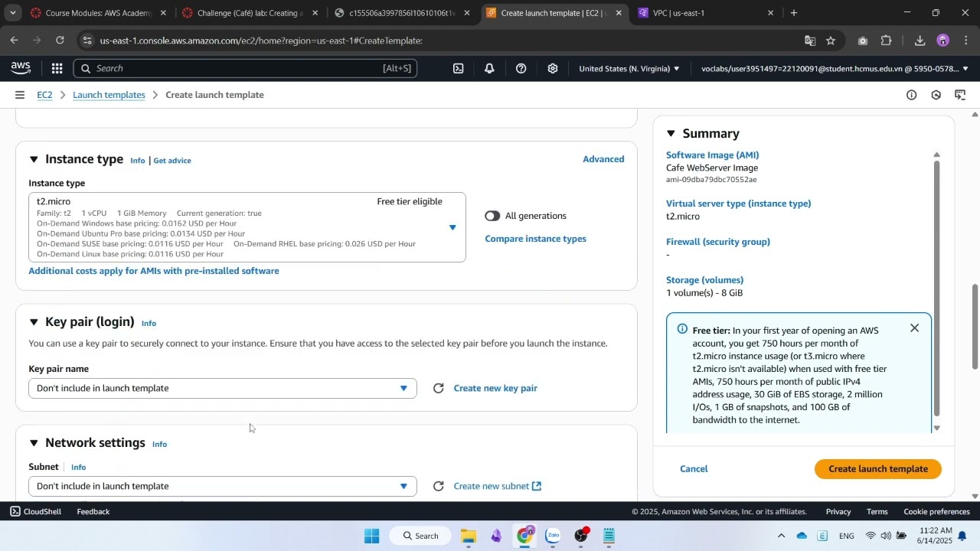Viewport: 980px width, 551px height.
Task: Collapse the Network settings section
Action: pyautogui.click(x=34, y=443)
